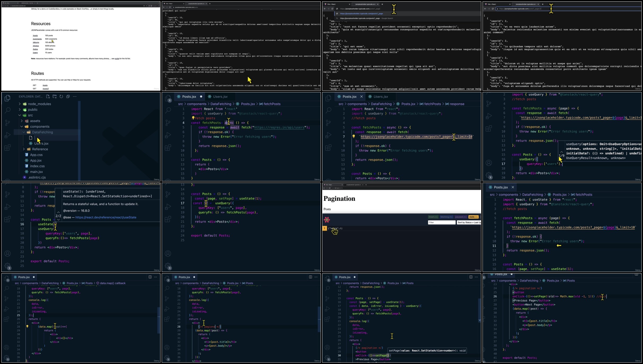Click the down arrow below '2/2' in useState tooltip
Screen dimensions: 643x364
[58, 220]
